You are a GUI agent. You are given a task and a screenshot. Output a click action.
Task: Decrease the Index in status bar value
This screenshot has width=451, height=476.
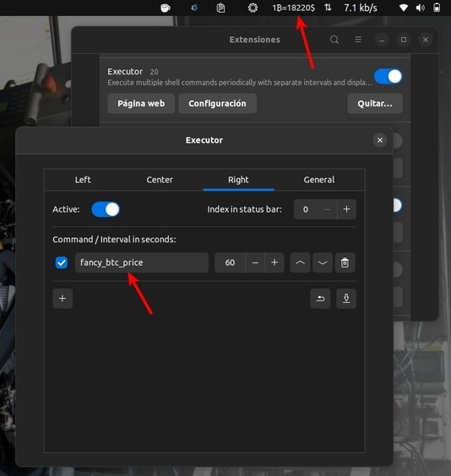[328, 209]
